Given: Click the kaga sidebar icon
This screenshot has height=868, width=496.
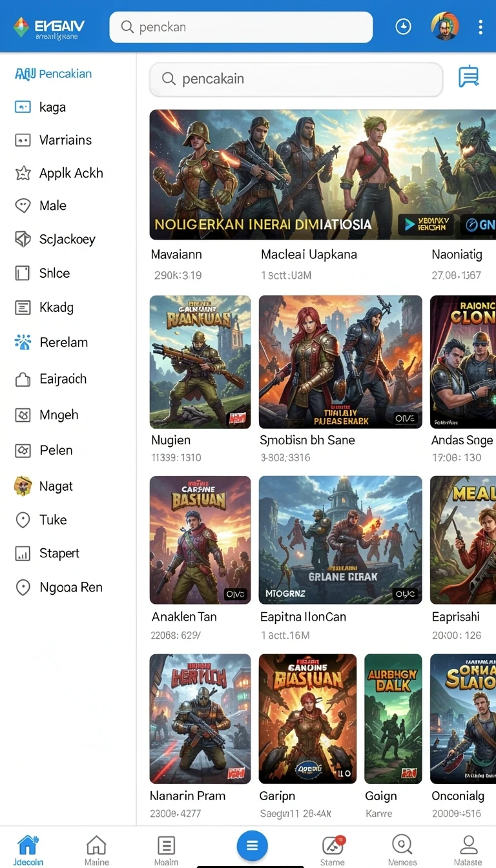Looking at the screenshot, I should pos(23,107).
